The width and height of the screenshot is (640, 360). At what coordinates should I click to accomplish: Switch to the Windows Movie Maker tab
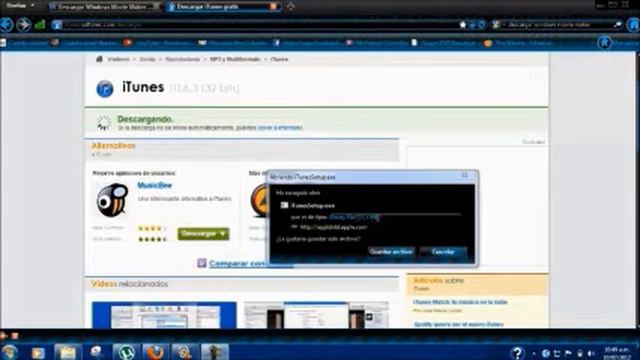pyautogui.click(x=103, y=7)
